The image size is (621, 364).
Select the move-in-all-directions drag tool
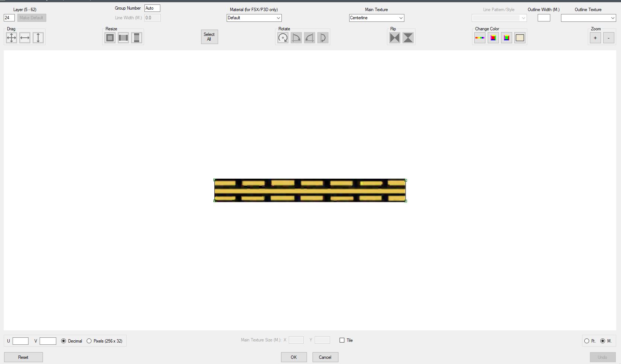pyautogui.click(x=11, y=37)
